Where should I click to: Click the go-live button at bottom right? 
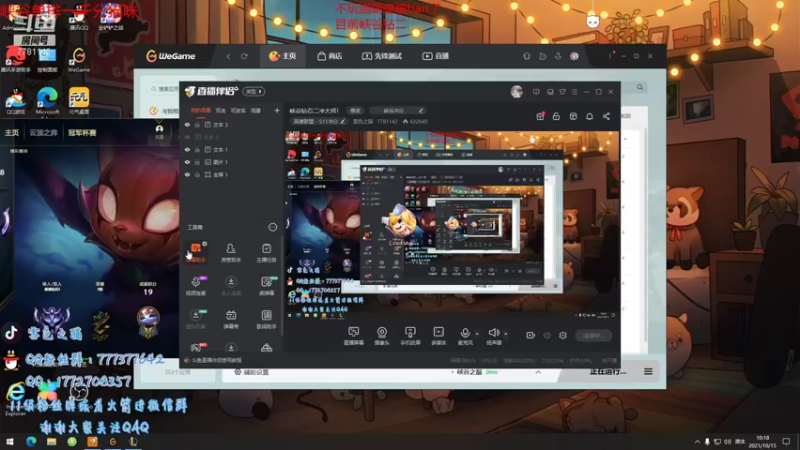pos(593,335)
